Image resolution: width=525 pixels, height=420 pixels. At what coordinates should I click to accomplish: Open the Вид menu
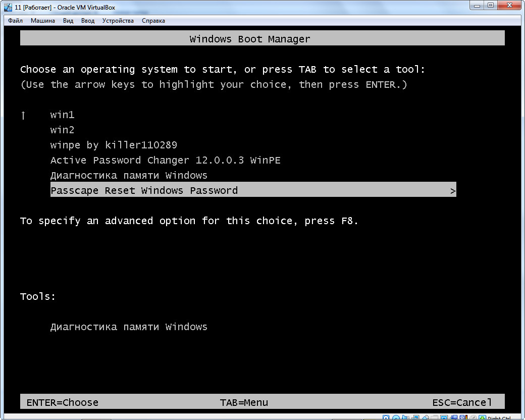click(x=68, y=21)
